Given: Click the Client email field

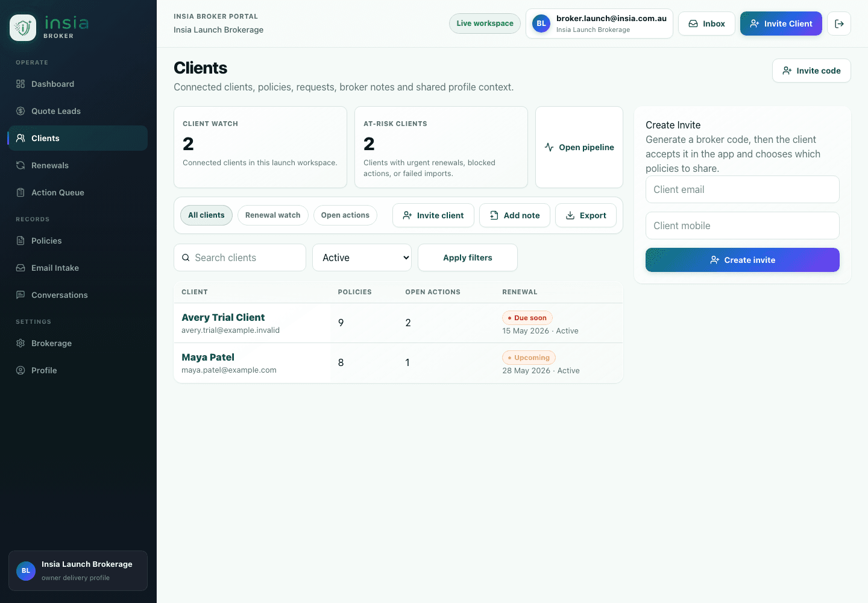Looking at the screenshot, I should [x=743, y=189].
